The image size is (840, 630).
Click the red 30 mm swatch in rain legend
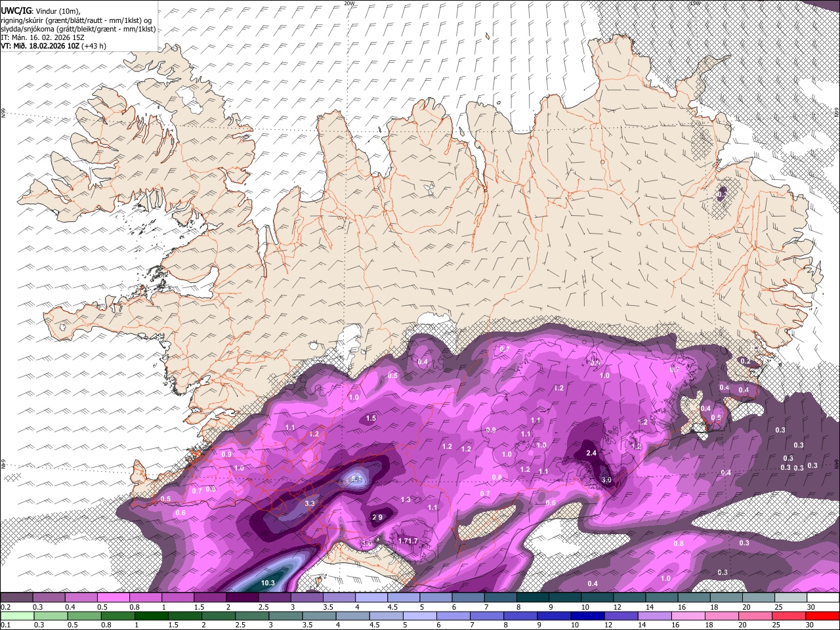pyautogui.click(x=823, y=616)
